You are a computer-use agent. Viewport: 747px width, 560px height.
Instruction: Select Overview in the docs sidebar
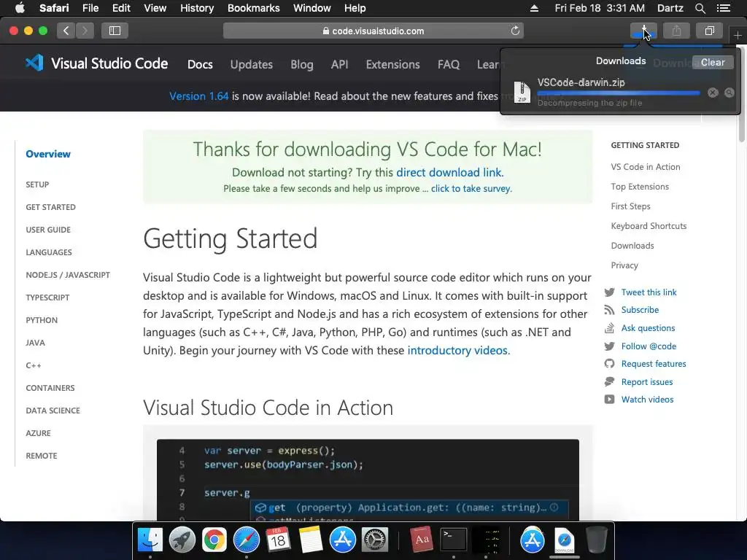[48, 154]
